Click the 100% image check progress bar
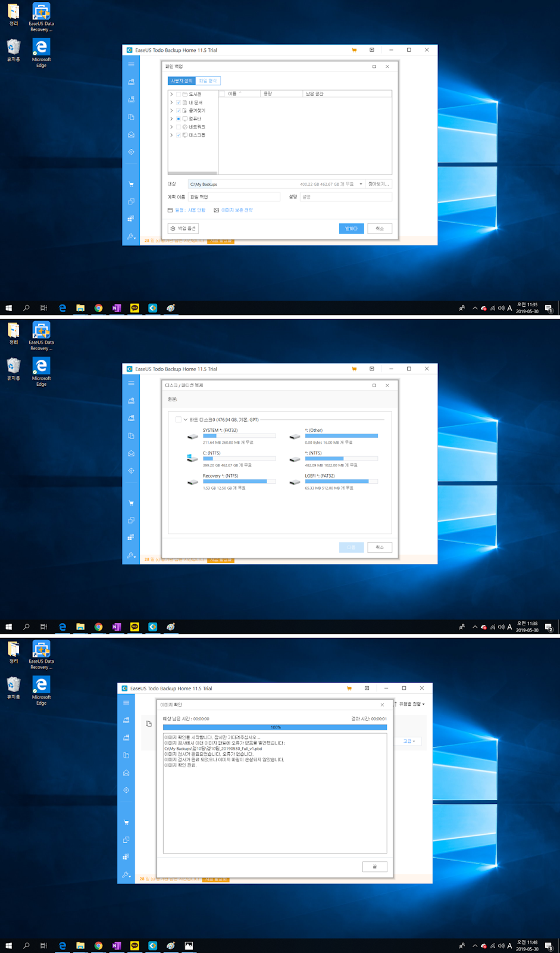 point(275,727)
